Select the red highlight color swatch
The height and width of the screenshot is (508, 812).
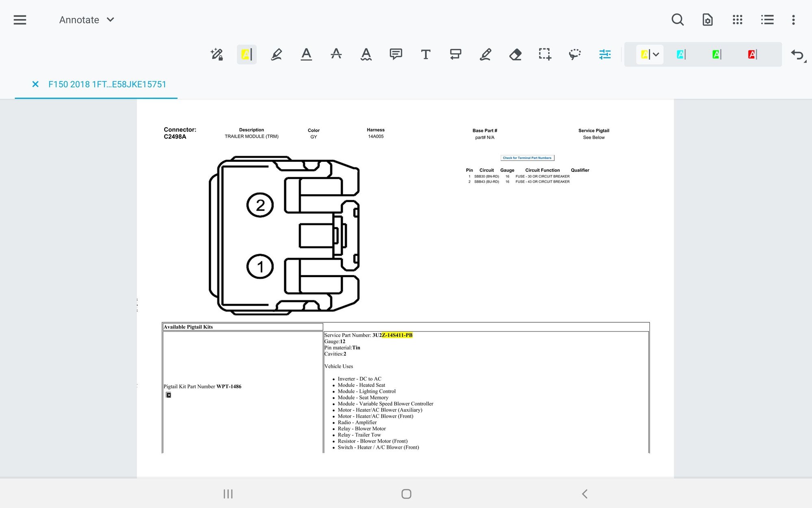click(x=751, y=54)
